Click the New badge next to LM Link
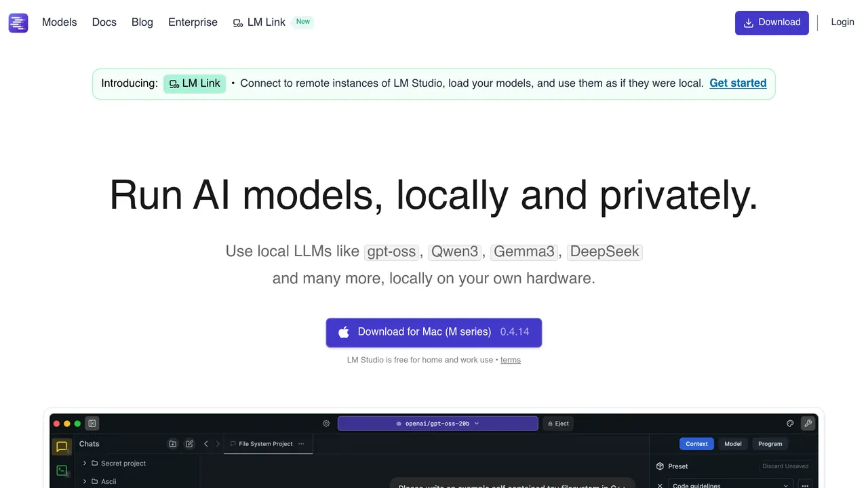 click(x=303, y=22)
